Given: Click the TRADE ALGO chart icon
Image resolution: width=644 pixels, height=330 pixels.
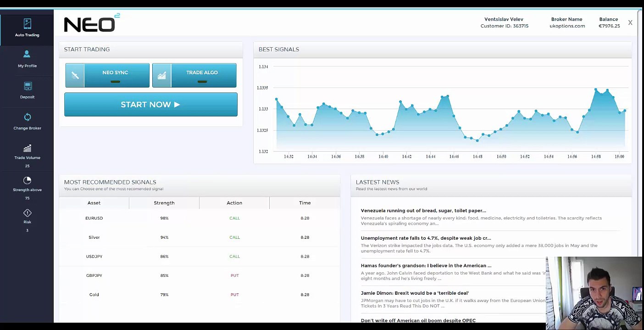Looking at the screenshot, I should [161, 76].
